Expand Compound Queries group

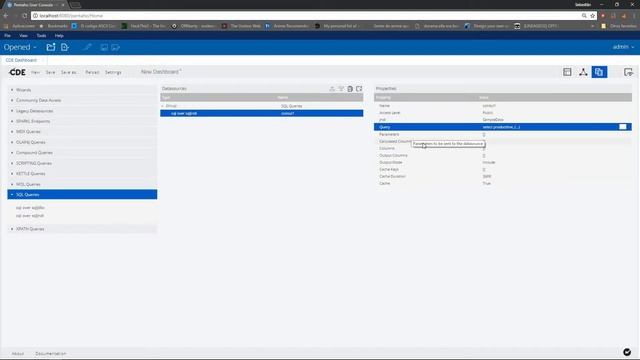82,153
